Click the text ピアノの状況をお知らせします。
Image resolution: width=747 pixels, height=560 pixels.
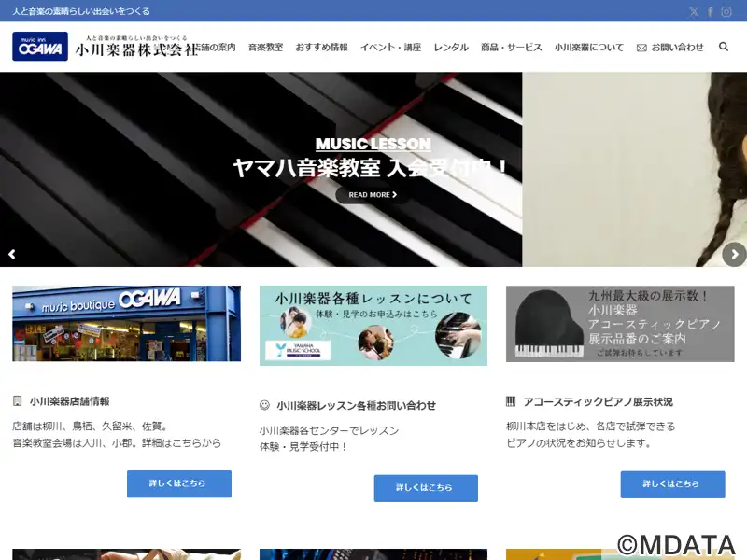(x=579, y=442)
